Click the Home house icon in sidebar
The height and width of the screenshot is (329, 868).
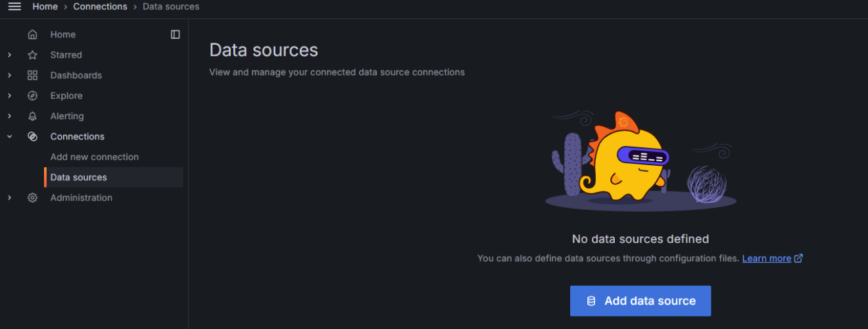[x=32, y=35]
